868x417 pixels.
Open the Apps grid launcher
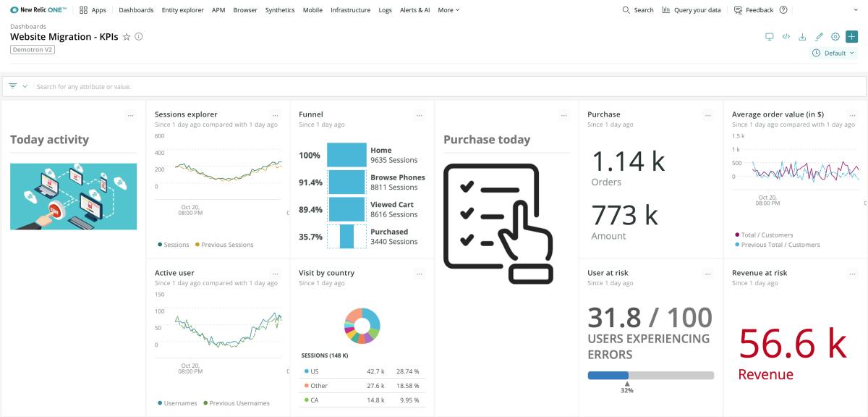[93, 10]
